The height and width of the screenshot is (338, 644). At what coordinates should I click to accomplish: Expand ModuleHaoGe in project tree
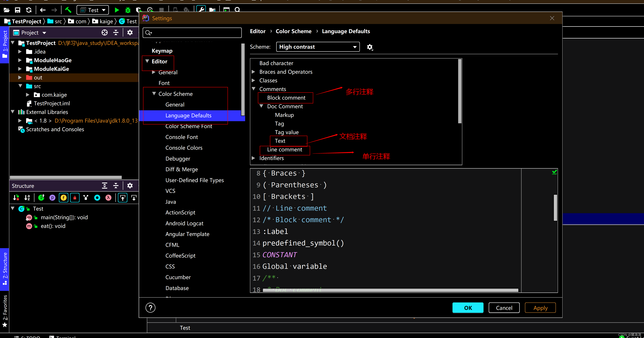pos(20,60)
